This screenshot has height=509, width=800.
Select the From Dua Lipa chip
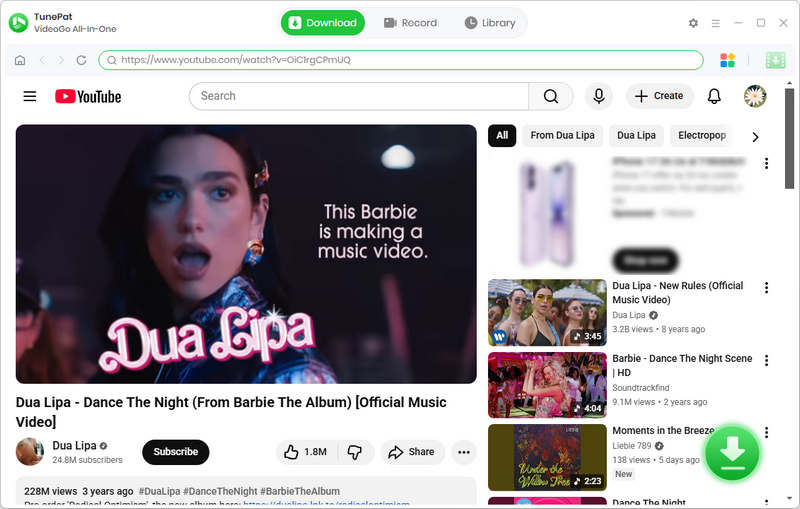pos(562,136)
